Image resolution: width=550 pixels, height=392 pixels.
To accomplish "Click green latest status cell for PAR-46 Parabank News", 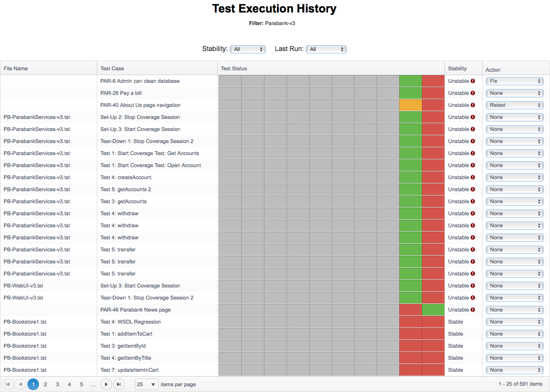I will tap(433, 310).
